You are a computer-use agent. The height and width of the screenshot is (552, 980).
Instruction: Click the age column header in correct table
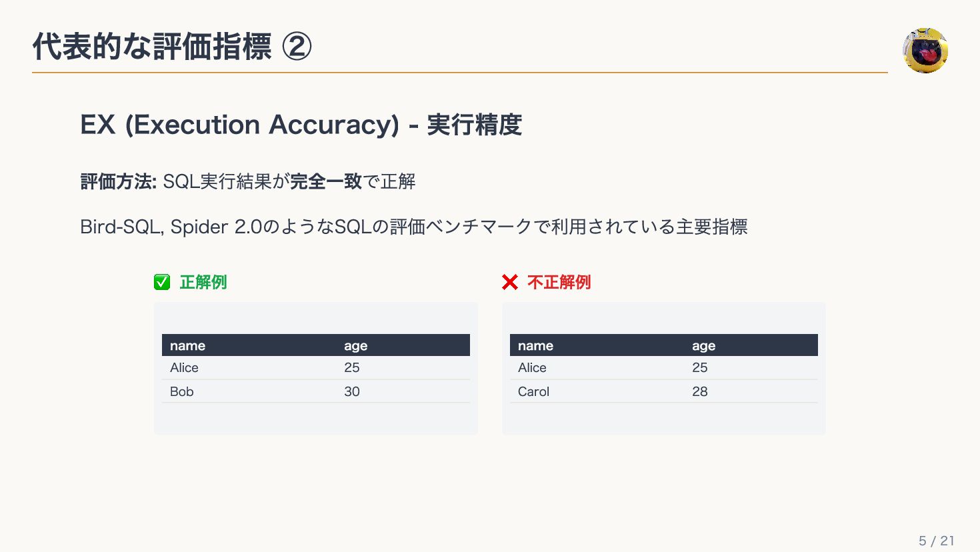click(356, 345)
